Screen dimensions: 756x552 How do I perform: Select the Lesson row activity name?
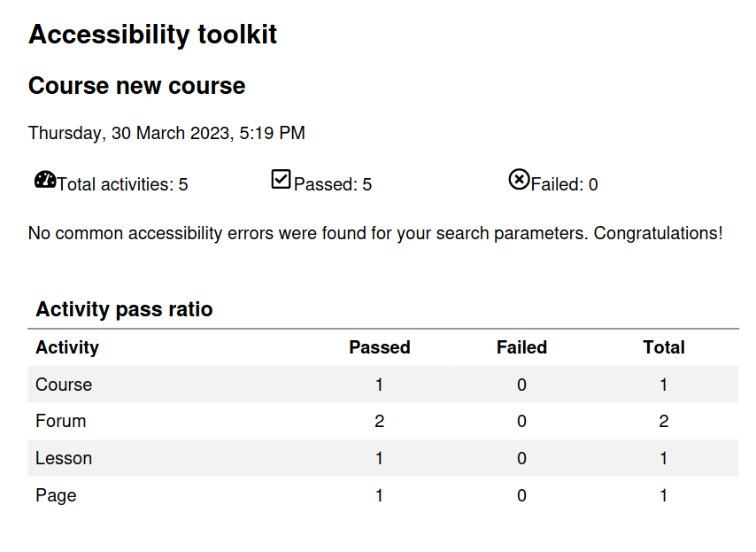pyautogui.click(x=64, y=458)
